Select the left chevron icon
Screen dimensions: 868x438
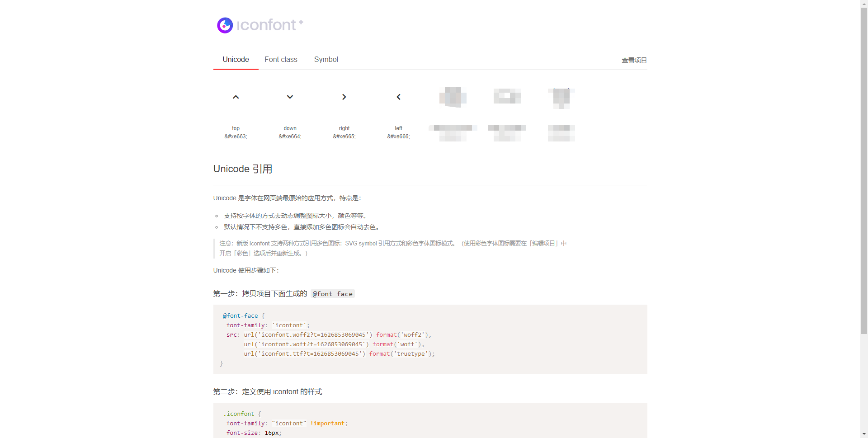pos(398,97)
